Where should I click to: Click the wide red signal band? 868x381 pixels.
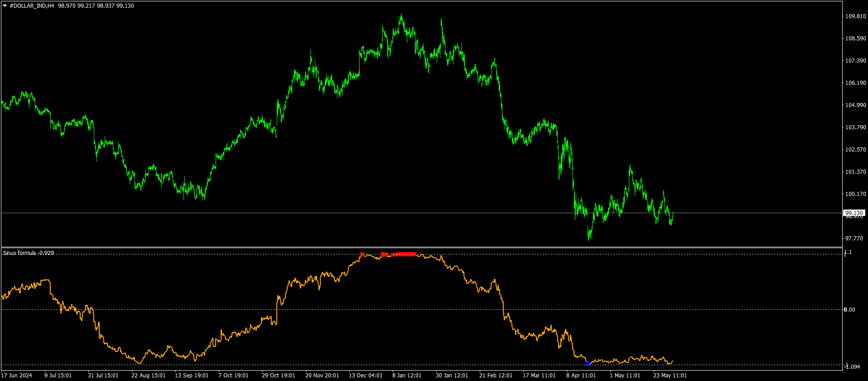pos(403,254)
